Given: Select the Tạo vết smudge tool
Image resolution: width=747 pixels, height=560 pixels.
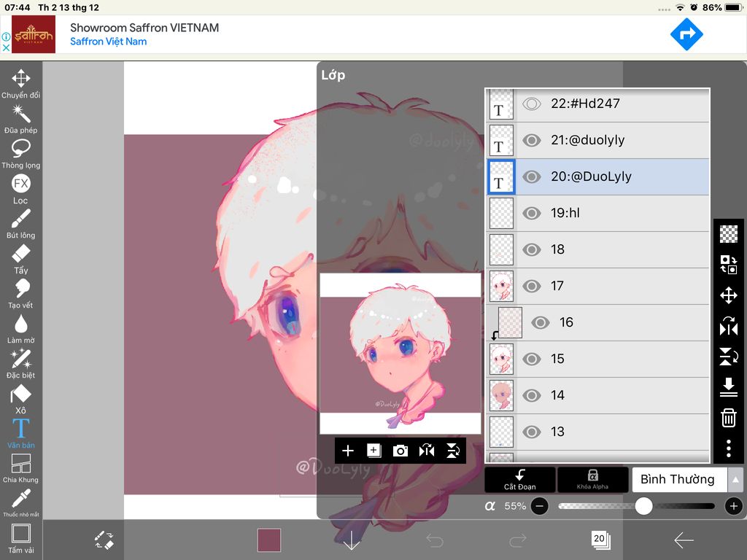Looking at the screenshot, I should click(21, 294).
